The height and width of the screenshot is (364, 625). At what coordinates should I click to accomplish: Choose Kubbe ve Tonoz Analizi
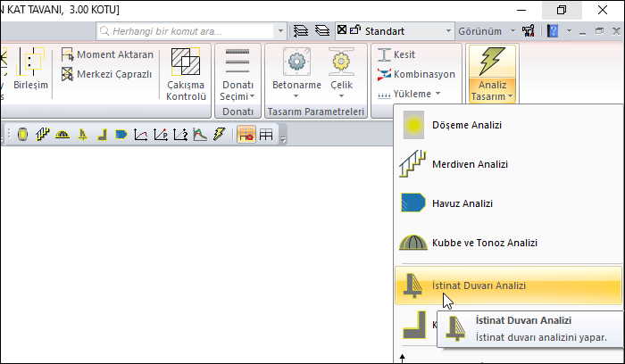508,243
